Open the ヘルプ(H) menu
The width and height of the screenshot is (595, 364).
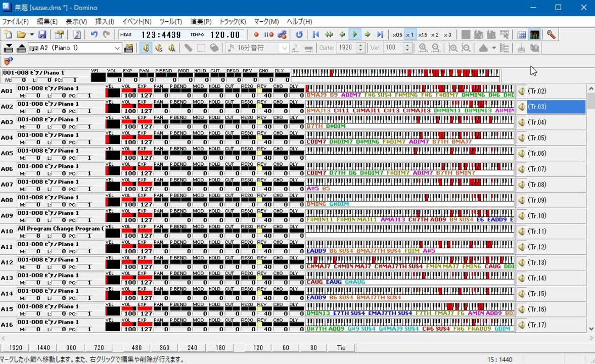299,22
